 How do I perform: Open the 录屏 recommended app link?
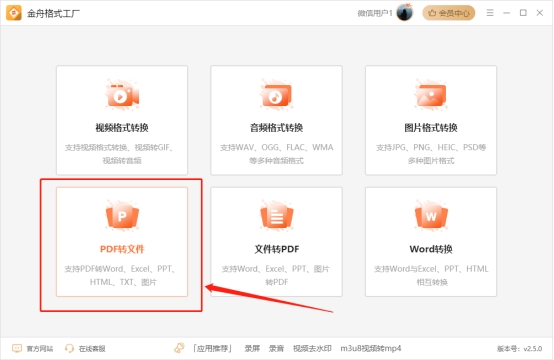click(252, 349)
